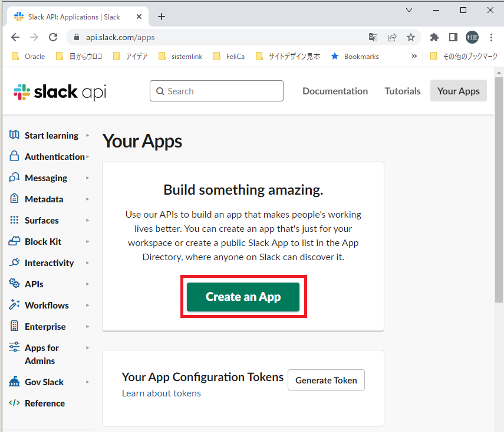Expand the Metadata sidebar section
Viewport: 504px width, 433px height.
point(87,199)
